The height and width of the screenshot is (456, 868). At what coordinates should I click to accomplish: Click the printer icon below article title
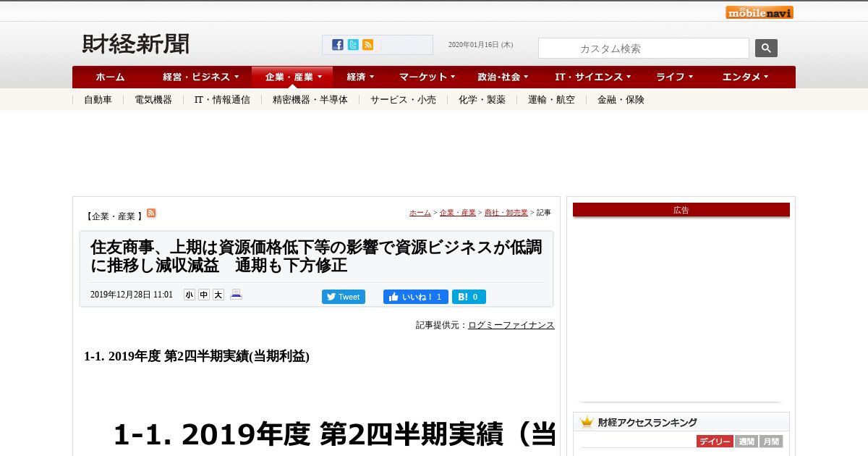(236, 294)
